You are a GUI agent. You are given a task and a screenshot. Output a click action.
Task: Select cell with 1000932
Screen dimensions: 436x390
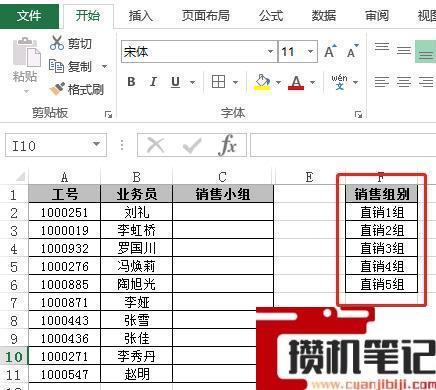click(x=64, y=248)
